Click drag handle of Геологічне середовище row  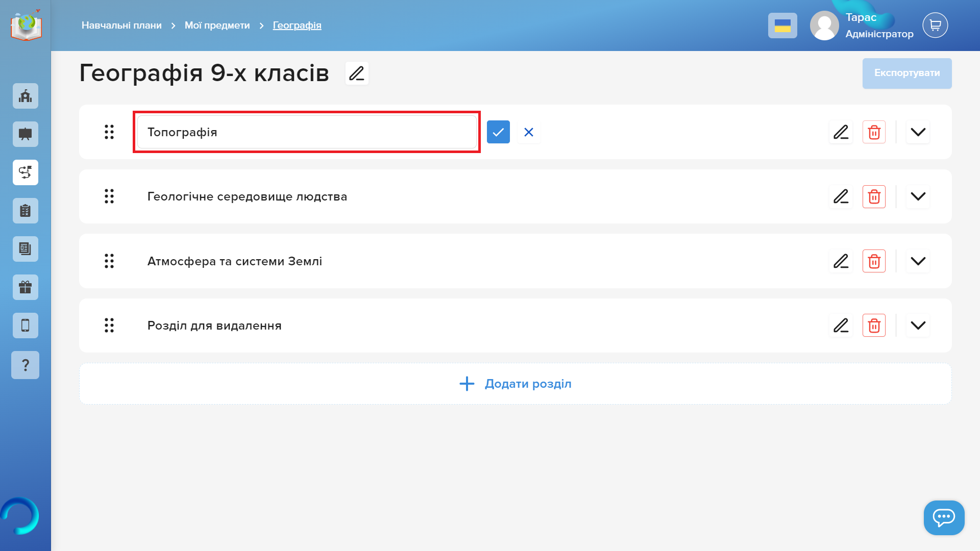click(109, 196)
